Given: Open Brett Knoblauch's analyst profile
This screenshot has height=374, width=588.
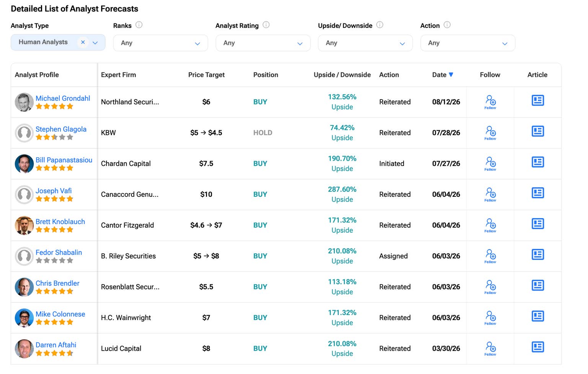Looking at the screenshot, I should 60,222.
